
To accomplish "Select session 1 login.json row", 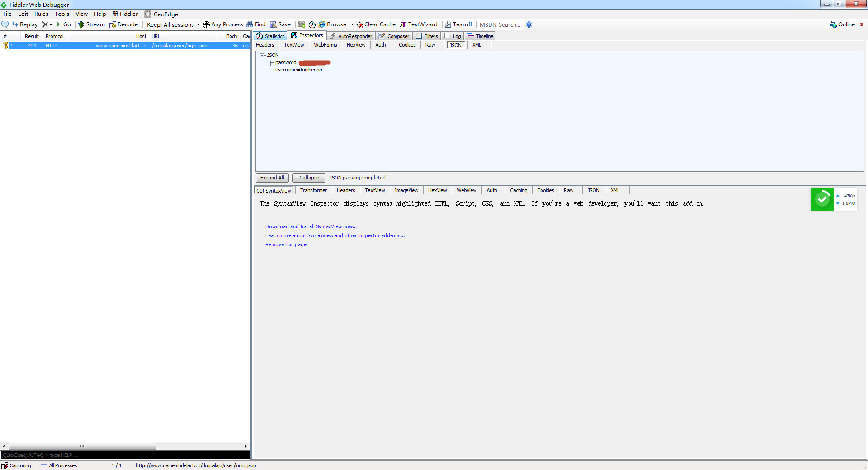I will pyautogui.click(x=126, y=46).
